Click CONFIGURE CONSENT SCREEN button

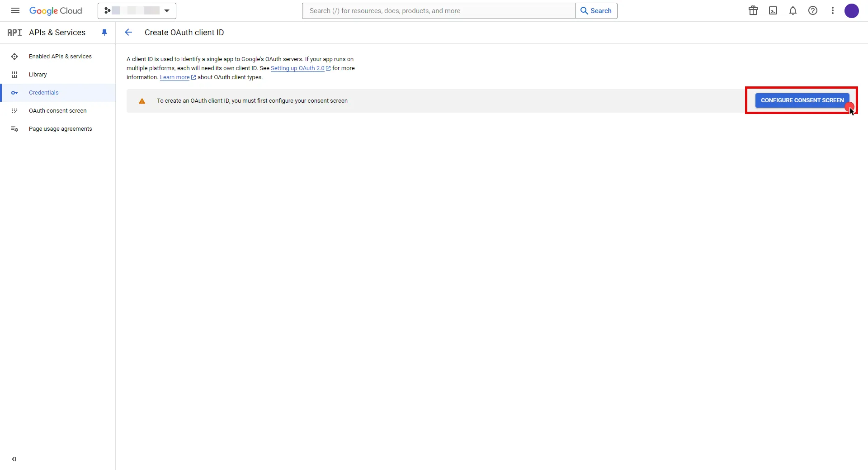coord(802,100)
